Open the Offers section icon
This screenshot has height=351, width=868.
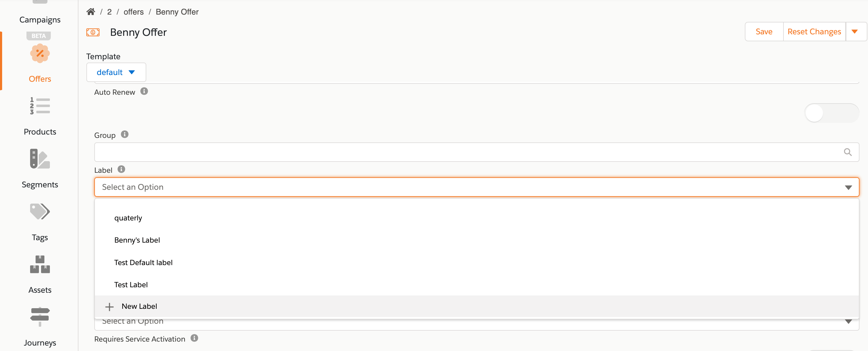(40, 53)
